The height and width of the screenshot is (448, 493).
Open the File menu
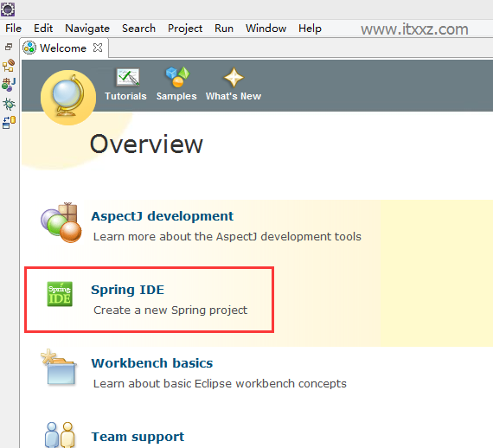(x=13, y=29)
